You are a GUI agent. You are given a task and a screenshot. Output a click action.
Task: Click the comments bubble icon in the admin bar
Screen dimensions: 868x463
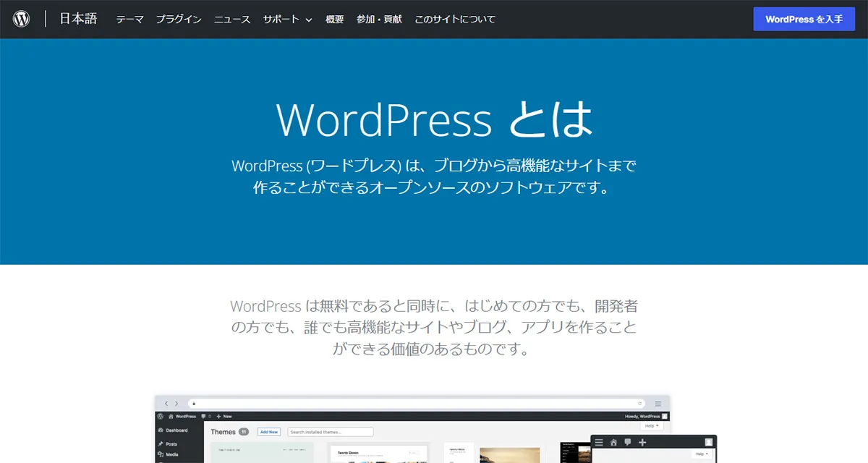[204, 416]
